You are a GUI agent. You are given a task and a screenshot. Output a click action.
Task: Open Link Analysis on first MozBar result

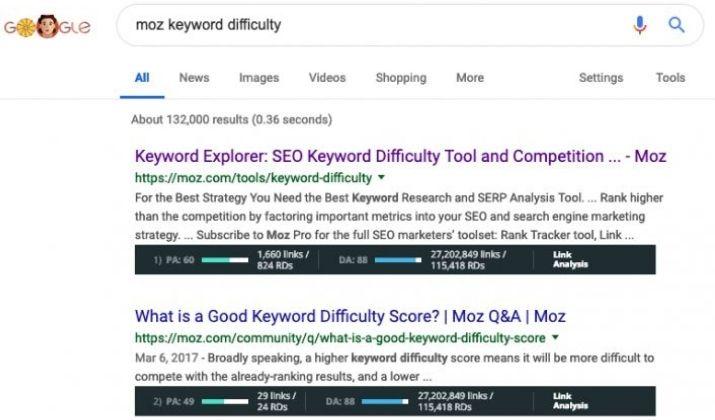click(x=570, y=259)
